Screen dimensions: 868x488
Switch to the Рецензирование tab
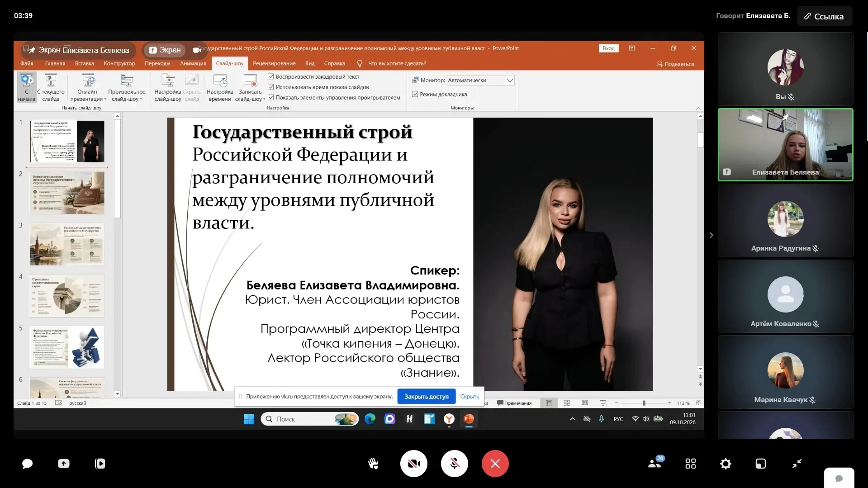274,63
